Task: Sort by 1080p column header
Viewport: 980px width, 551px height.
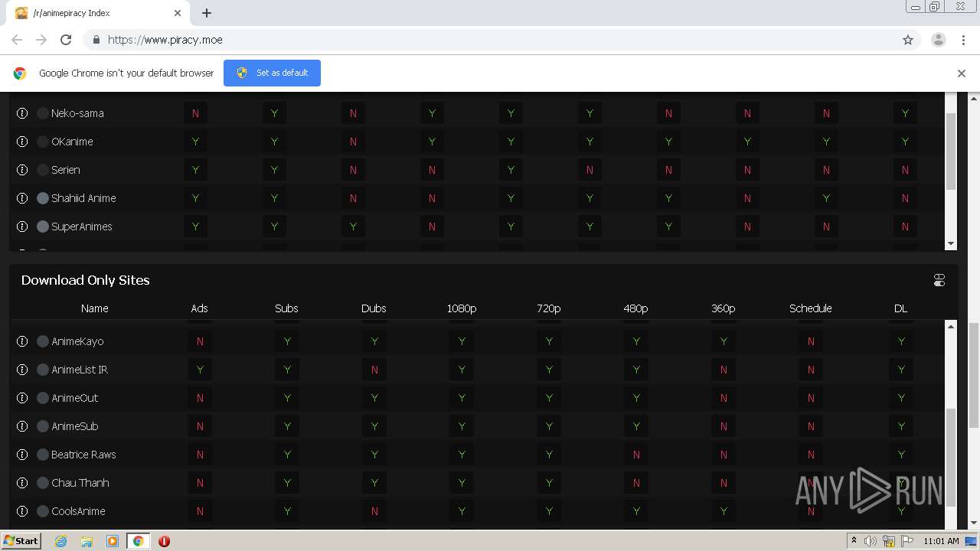Action: [462, 308]
